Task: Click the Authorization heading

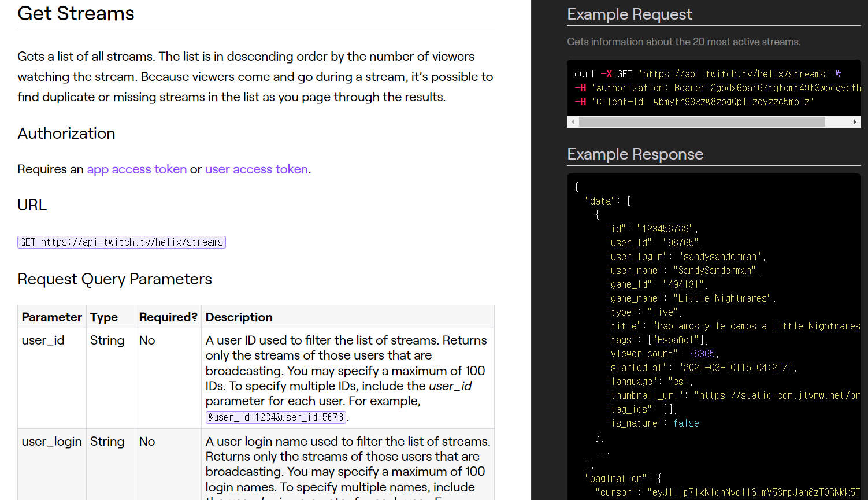Action: [66, 134]
